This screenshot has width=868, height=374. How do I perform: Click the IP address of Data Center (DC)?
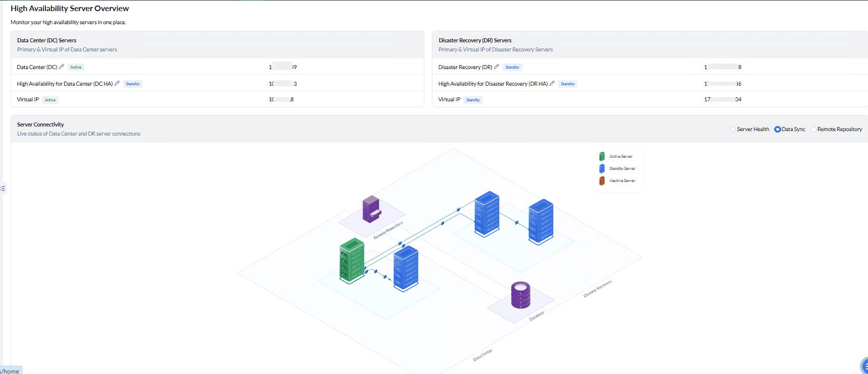click(283, 67)
